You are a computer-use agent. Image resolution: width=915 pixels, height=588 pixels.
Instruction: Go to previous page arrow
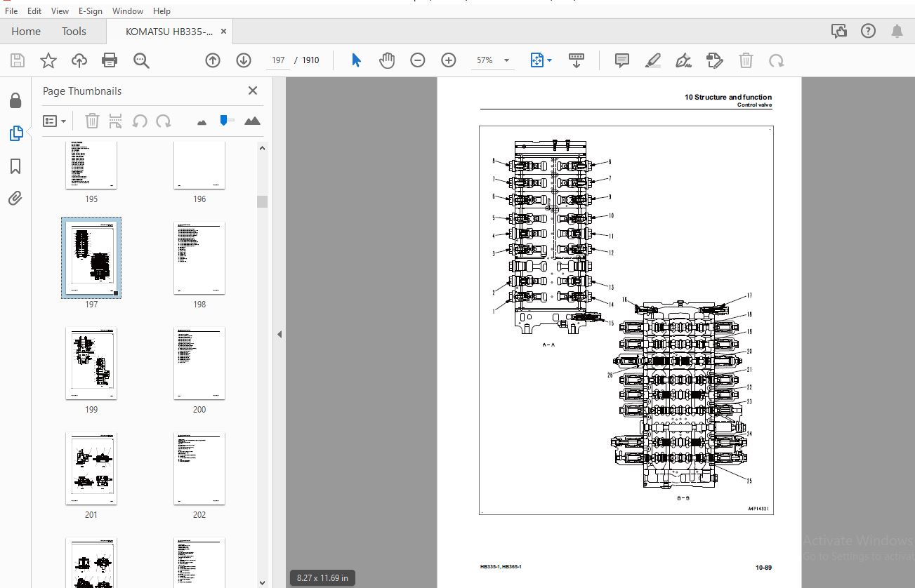tap(213, 60)
